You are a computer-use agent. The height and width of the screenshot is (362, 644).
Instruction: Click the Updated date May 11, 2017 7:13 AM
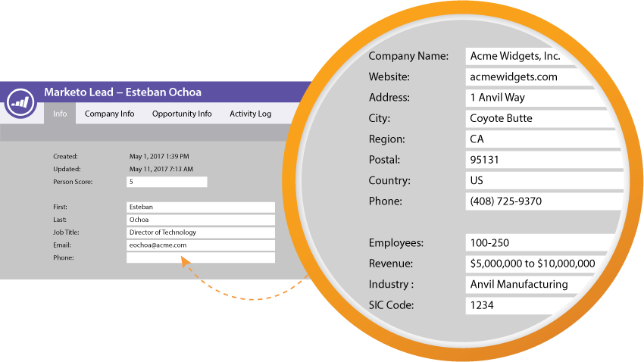point(161,169)
